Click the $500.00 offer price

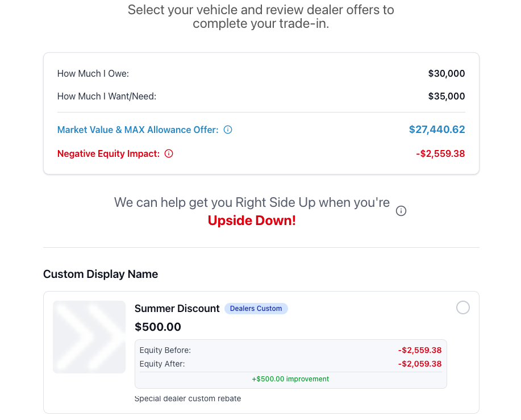pos(158,327)
